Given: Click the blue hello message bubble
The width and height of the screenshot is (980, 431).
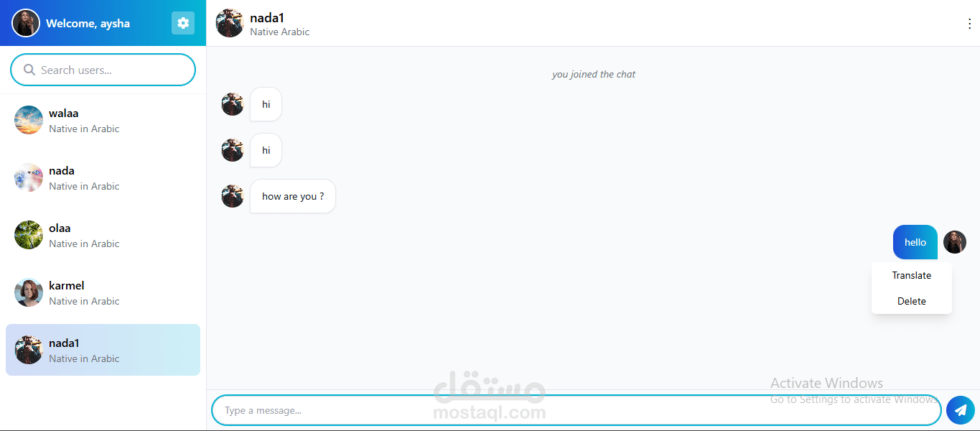Looking at the screenshot, I should click(915, 242).
